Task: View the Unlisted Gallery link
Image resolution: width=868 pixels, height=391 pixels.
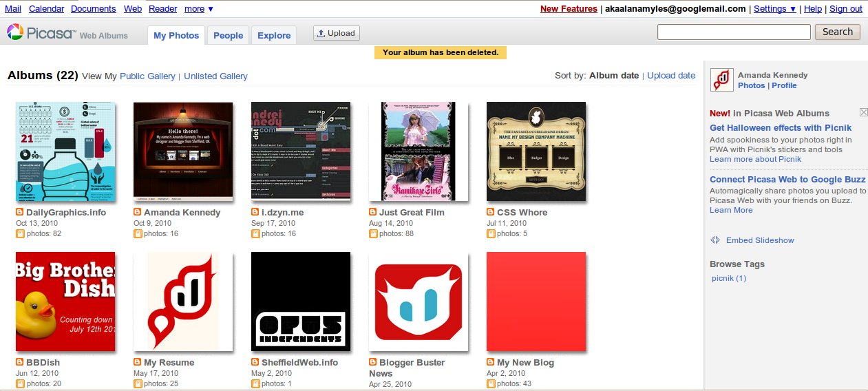Action: coord(215,76)
